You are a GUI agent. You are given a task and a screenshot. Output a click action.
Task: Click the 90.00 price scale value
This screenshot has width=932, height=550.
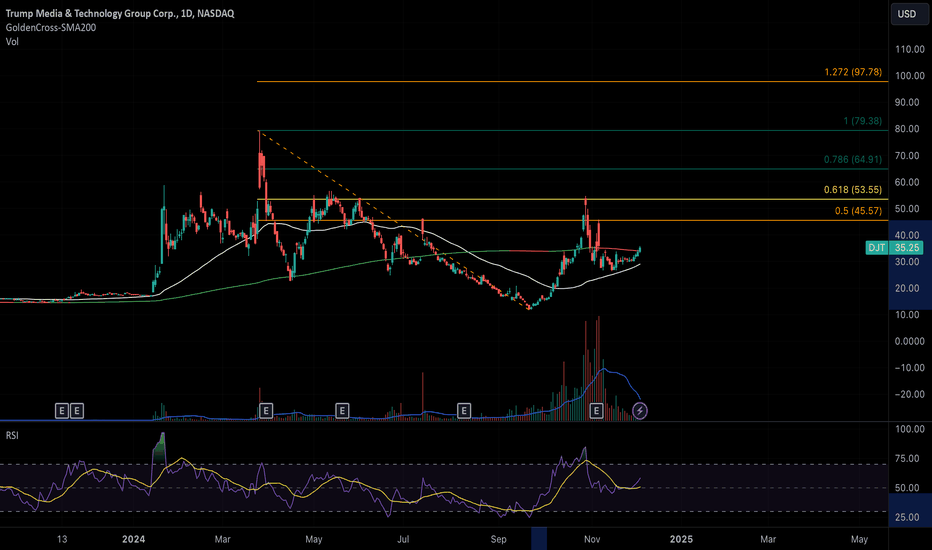(907, 102)
